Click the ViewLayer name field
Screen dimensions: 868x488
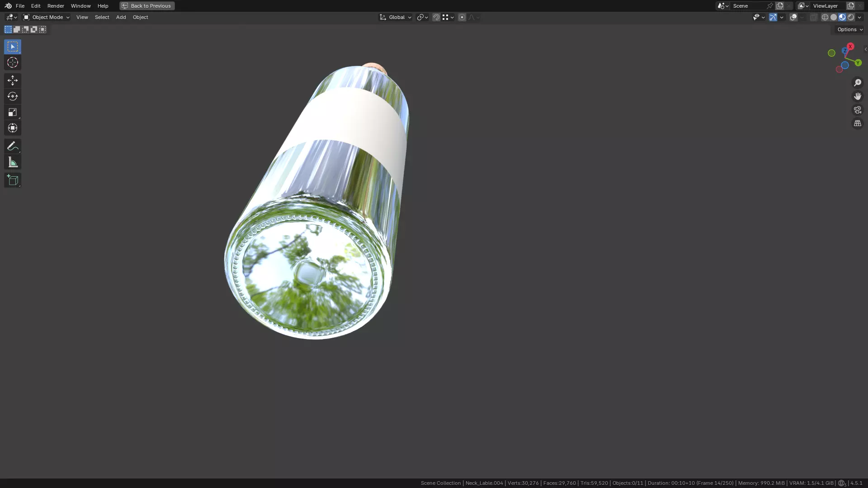[x=828, y=6]
